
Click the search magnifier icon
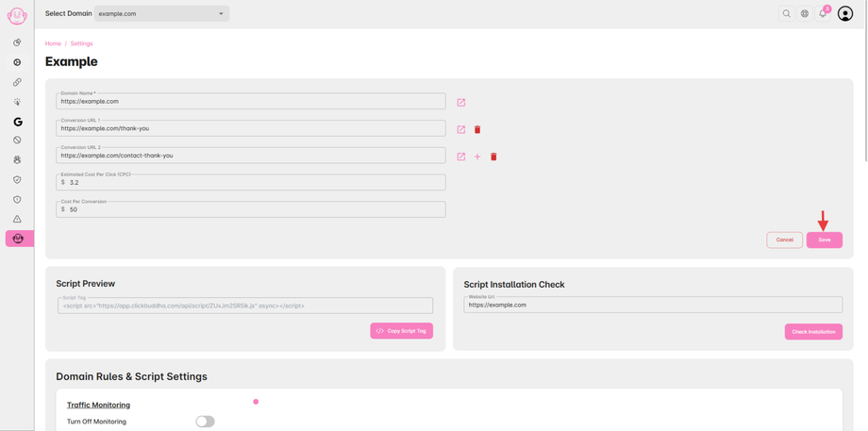tap(786, 14)
